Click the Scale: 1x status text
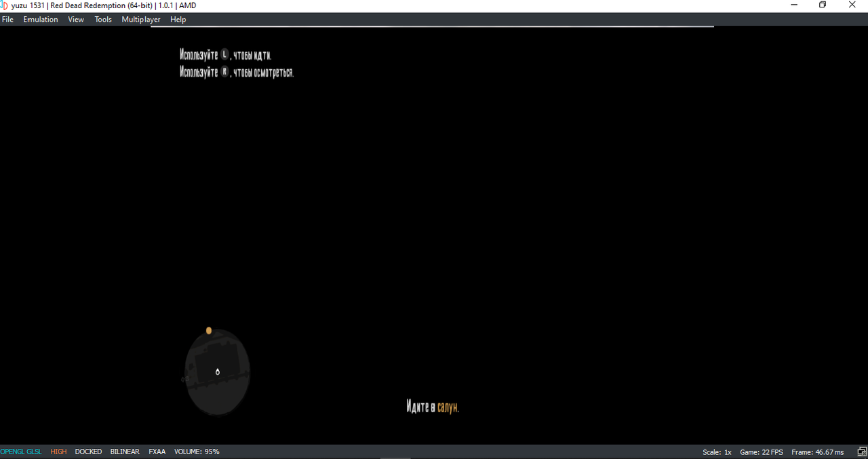 tap(717, 452)
